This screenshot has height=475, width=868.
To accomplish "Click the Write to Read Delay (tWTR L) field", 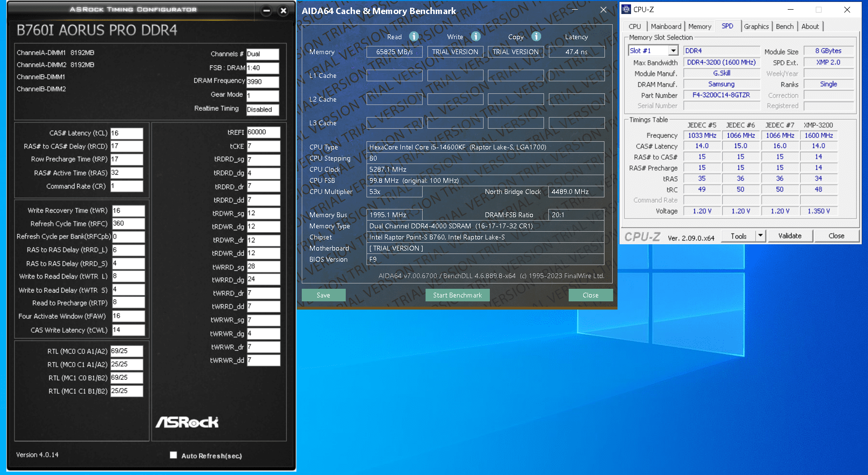I will click(x=128, y=276).
